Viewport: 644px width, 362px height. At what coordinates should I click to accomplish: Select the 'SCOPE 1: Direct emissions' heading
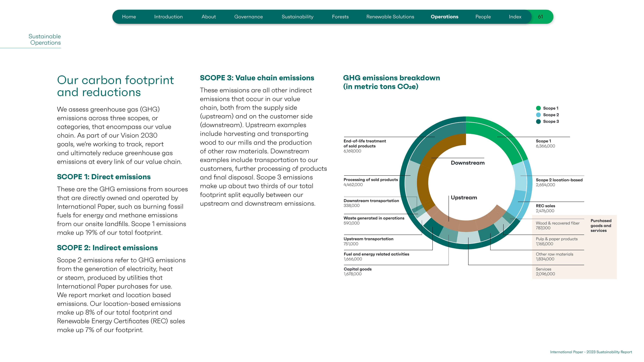(104, 177)
